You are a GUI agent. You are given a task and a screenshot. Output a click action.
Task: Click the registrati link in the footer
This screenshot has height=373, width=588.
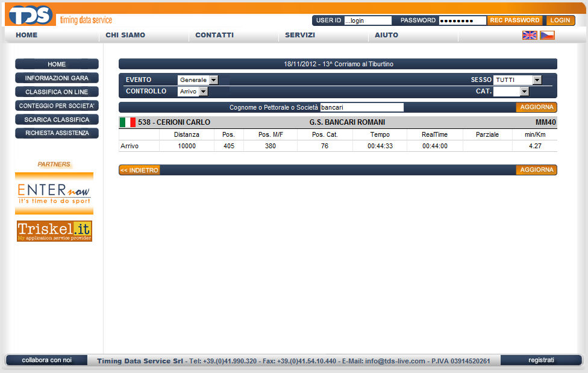(541, 360)
